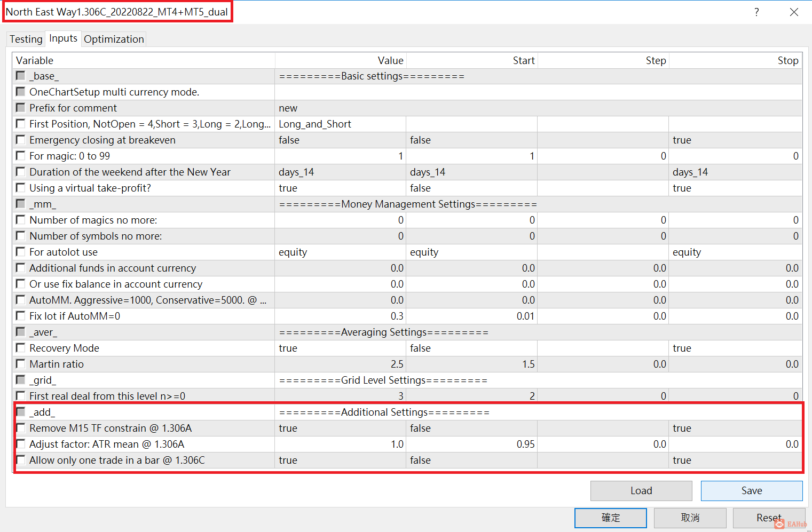
Task: Click the Save button
Action: pos(752,490)
